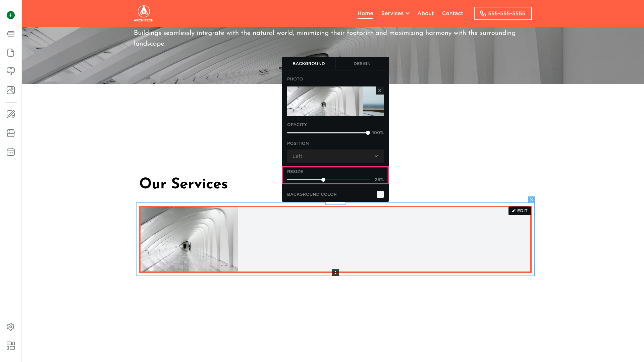644x362 pixels.
Task: Open the store icon in the sidebar
Action: tap(11, 133)
